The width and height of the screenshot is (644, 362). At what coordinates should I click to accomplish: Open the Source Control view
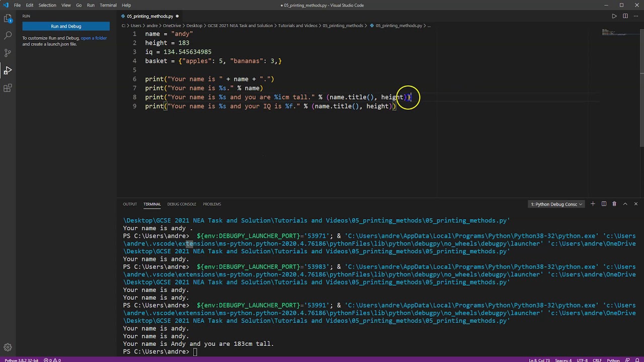(8, 53)
